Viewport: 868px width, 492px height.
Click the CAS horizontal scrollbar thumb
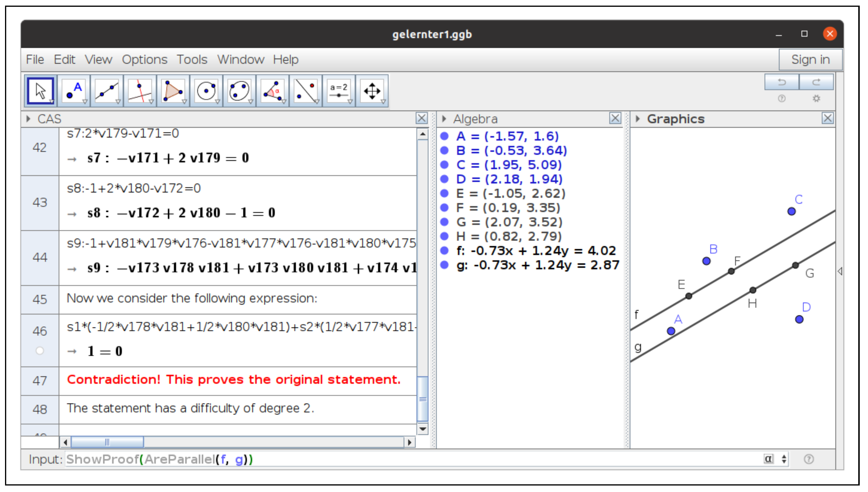107,442
